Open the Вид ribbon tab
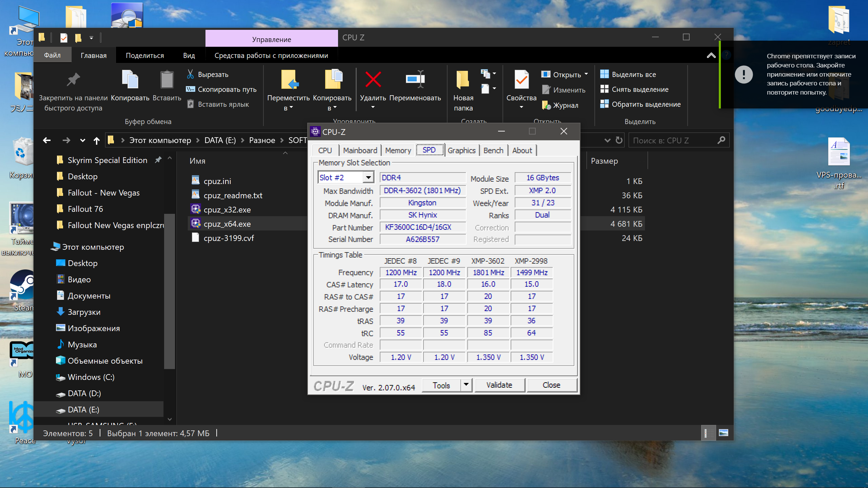 pos(189,55)
